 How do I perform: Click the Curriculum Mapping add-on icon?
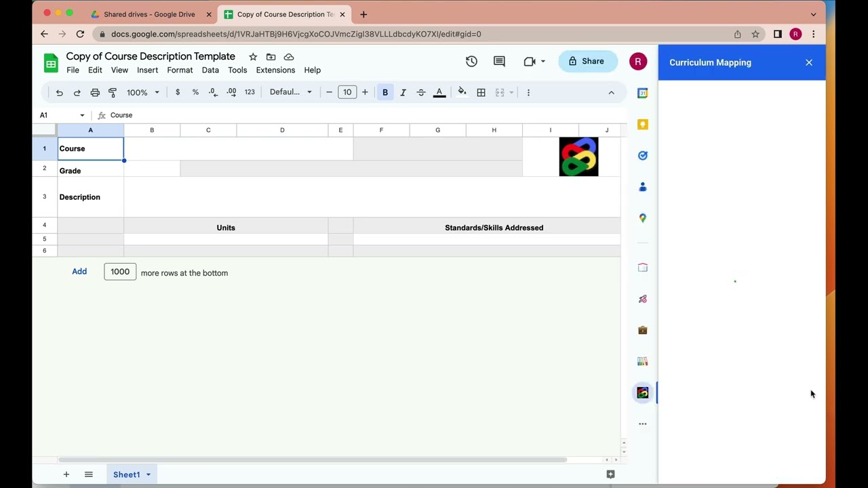643,392
